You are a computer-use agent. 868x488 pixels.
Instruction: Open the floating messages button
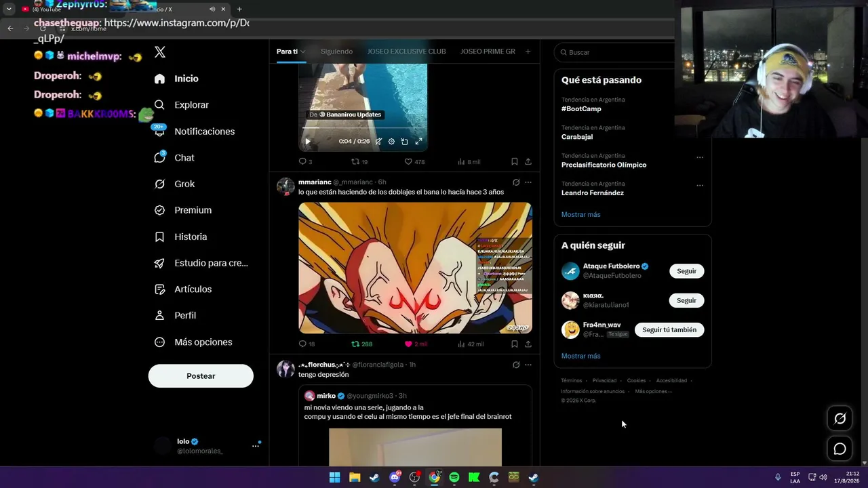pyautogui.click(x=840, y=449)
